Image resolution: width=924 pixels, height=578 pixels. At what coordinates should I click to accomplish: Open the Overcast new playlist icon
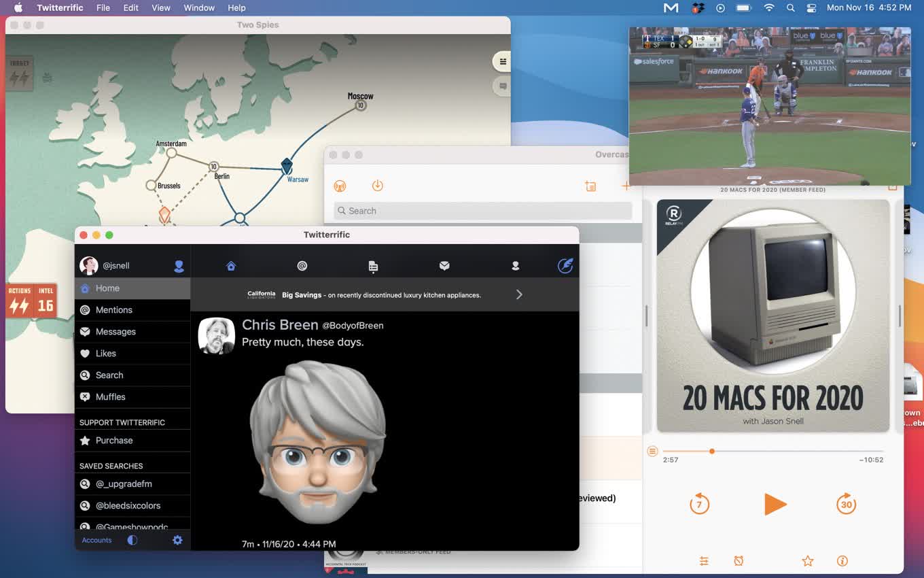click(x=590, y=186)
